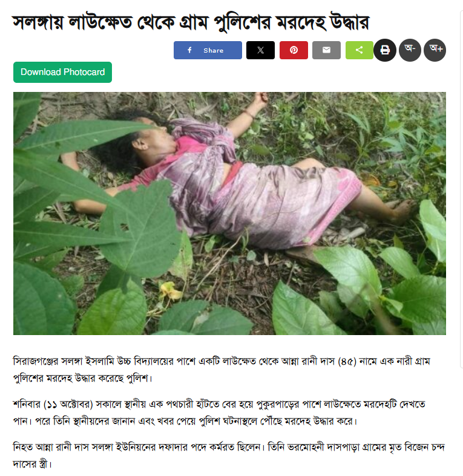
Task: Increase font size with অ+ button
Action: [x=435, y=50]
